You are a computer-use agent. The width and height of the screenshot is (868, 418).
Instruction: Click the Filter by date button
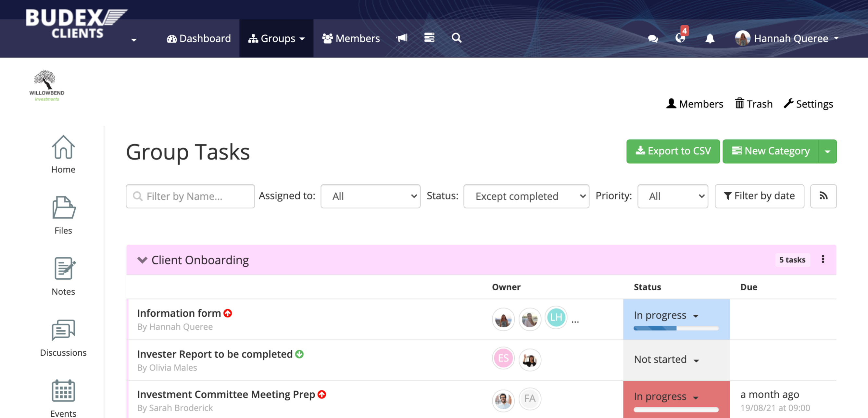point(760,196)
